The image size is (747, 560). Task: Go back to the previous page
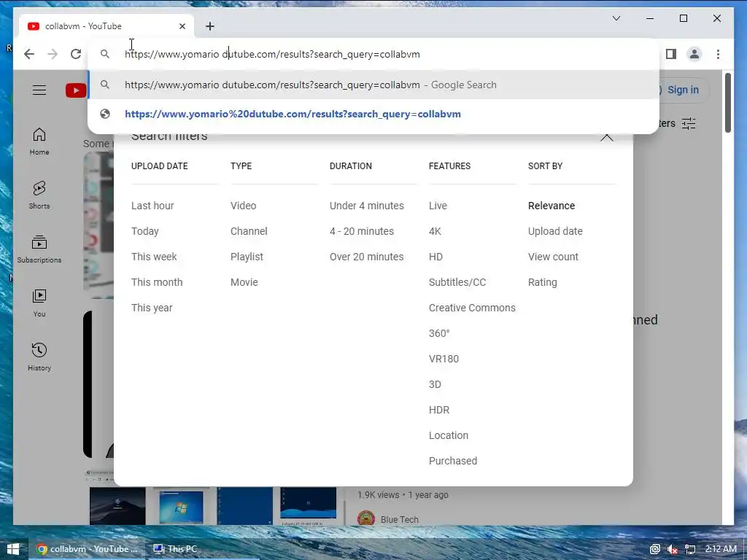(x=29, y=54)
